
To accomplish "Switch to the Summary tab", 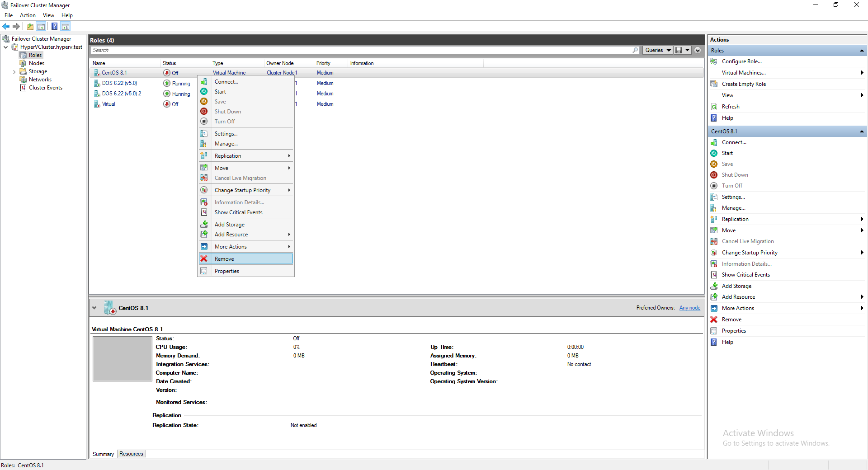I will 103,454.
